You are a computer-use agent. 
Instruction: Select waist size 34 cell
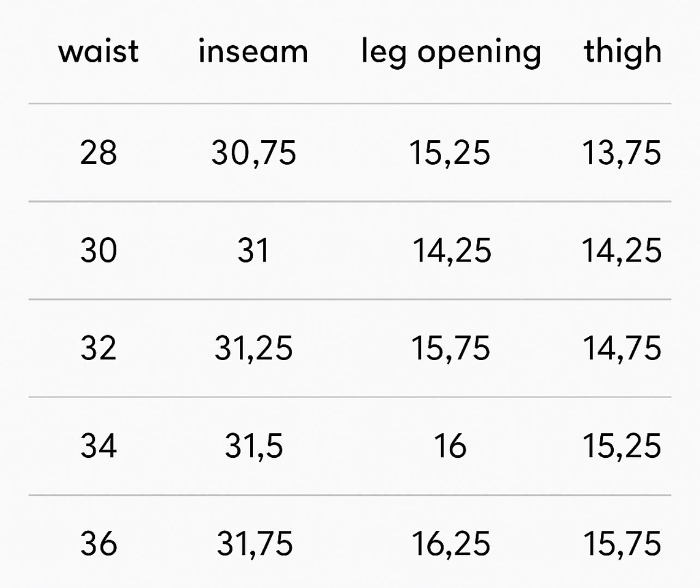tap(99, 446)
